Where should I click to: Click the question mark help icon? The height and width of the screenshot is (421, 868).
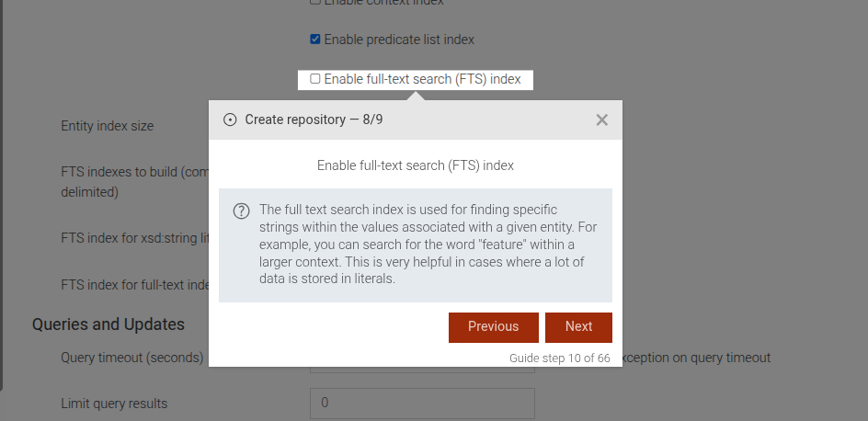(241, 211)
